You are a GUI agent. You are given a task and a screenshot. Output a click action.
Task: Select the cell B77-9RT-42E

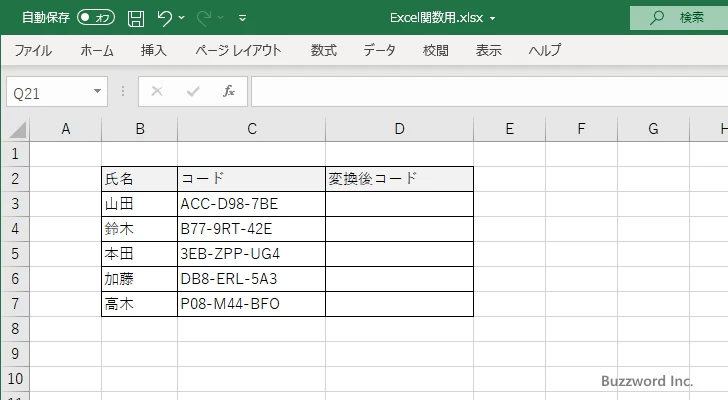click(x=251, y=229)
